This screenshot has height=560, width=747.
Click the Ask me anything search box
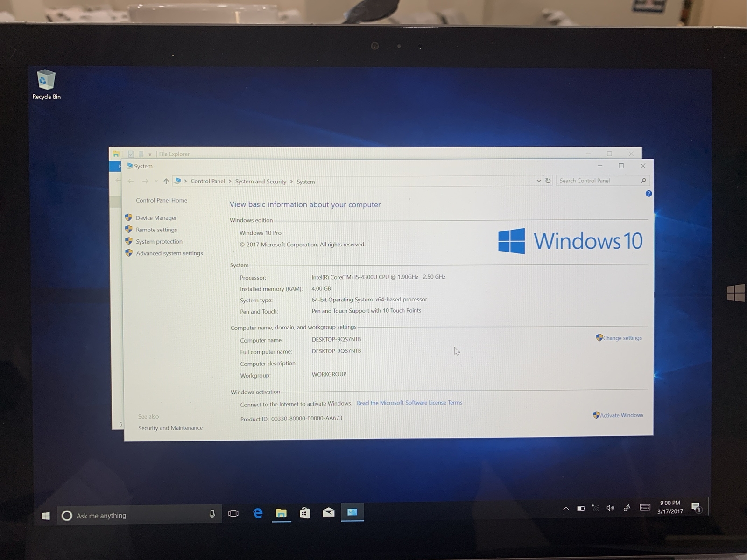coord(139,515)
